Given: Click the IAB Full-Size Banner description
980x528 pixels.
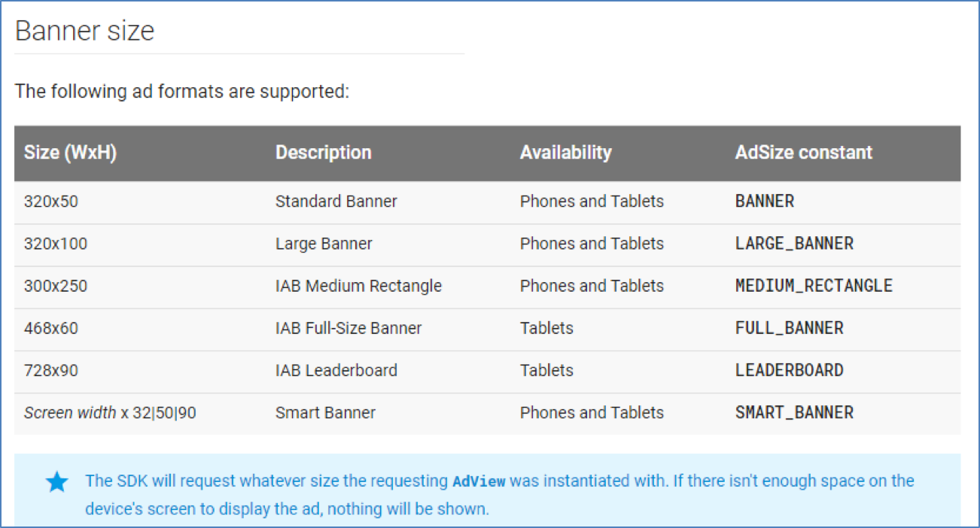Looking at the screenshot, I should [x=348, y=328].
